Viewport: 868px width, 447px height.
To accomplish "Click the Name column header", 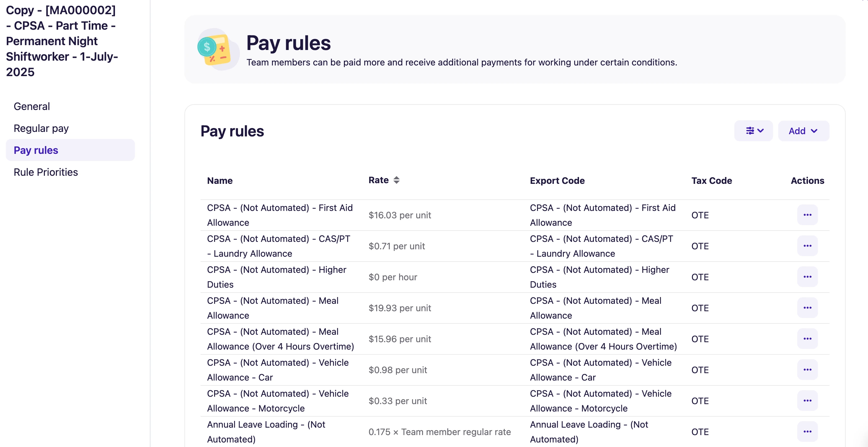I will pos(219,181).
